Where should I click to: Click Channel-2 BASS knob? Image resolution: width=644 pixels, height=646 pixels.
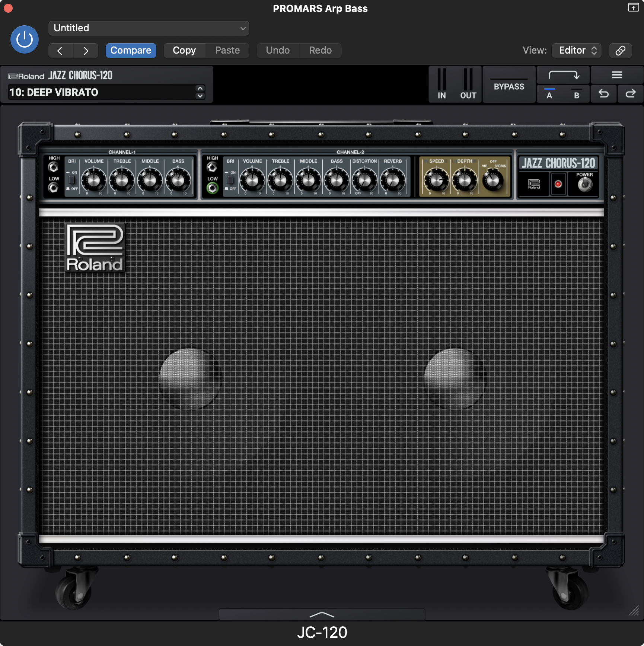(x=337, y=180)
